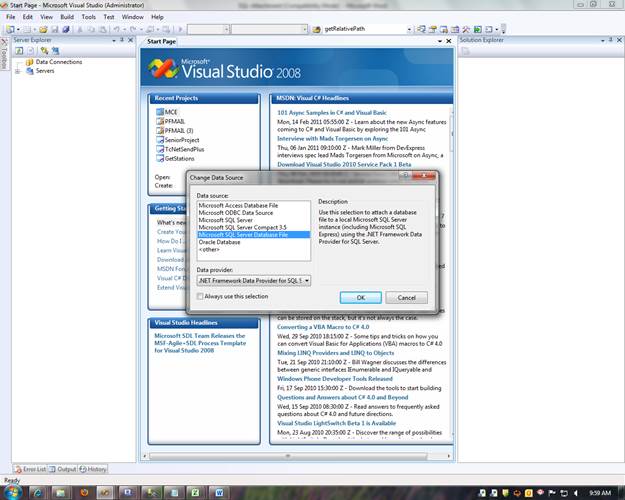The height and width of the screenshot is (500, 625).
Task: Open the Help menu
Action: pos(157,17)
